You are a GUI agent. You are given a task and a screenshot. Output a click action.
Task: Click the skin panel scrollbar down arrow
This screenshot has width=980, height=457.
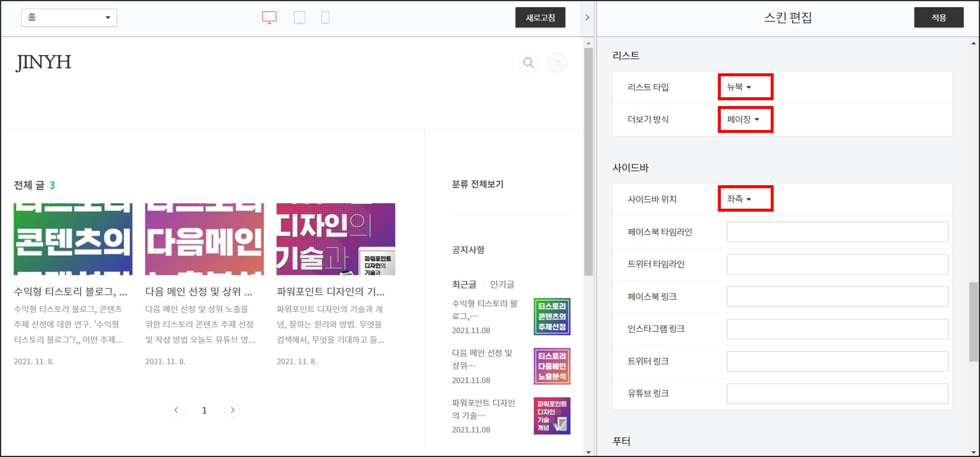[x=974, y=453]
